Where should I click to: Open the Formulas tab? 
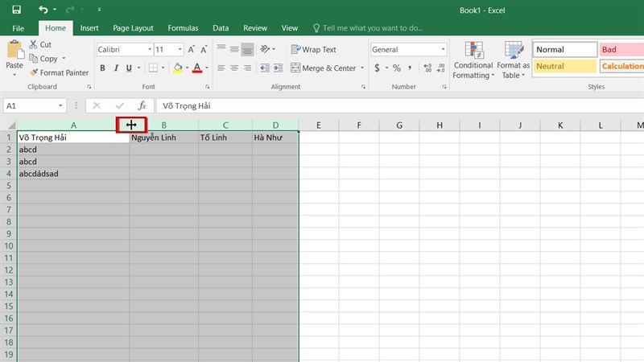[x=183, y=28]
